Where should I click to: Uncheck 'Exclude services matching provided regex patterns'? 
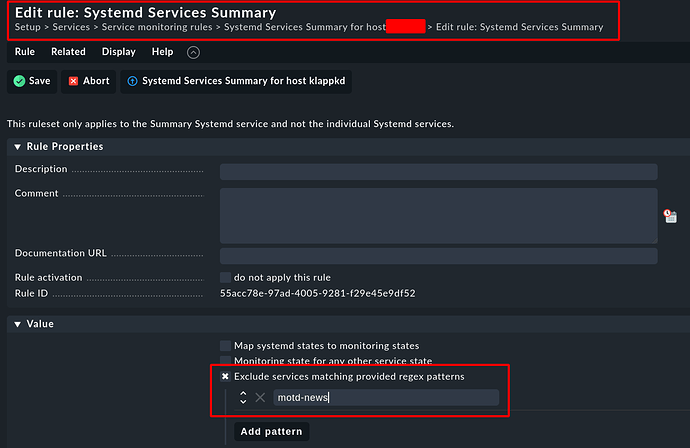point(225,377)
